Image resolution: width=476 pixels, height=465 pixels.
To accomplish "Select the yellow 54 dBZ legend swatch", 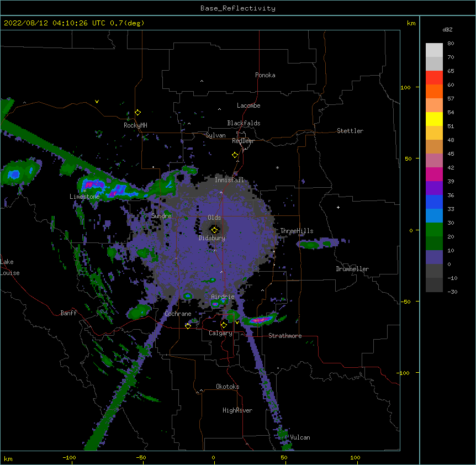I will coord(434,119).
